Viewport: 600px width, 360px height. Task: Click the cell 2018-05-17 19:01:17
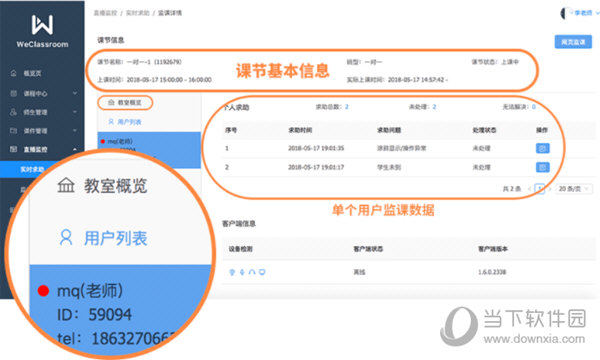pyautogui.click(x=316, y=167)
